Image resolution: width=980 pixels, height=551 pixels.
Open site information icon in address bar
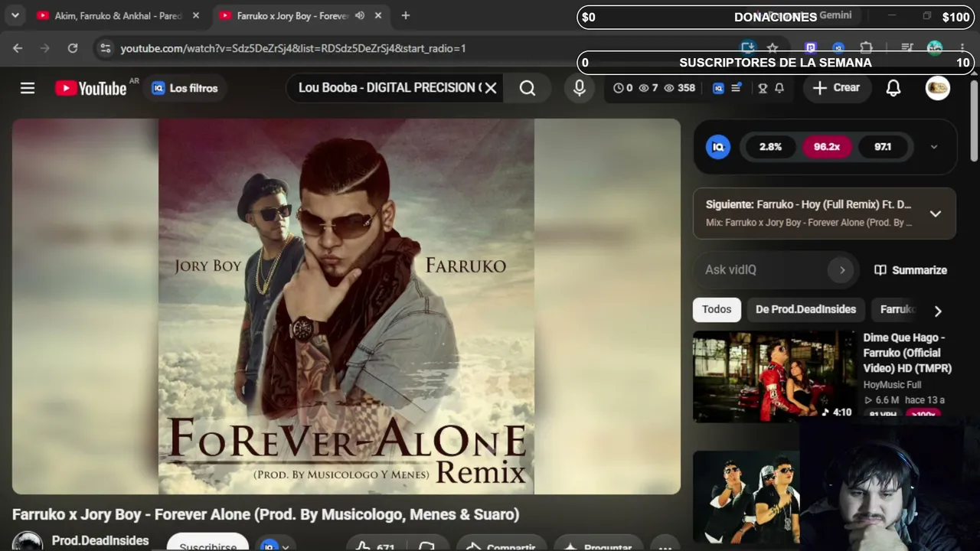(x=106, y=48)
